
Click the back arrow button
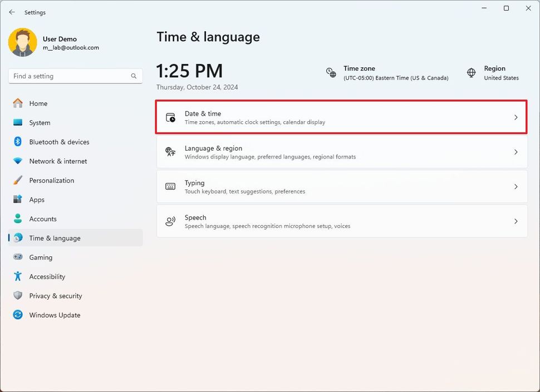[12, 12]
